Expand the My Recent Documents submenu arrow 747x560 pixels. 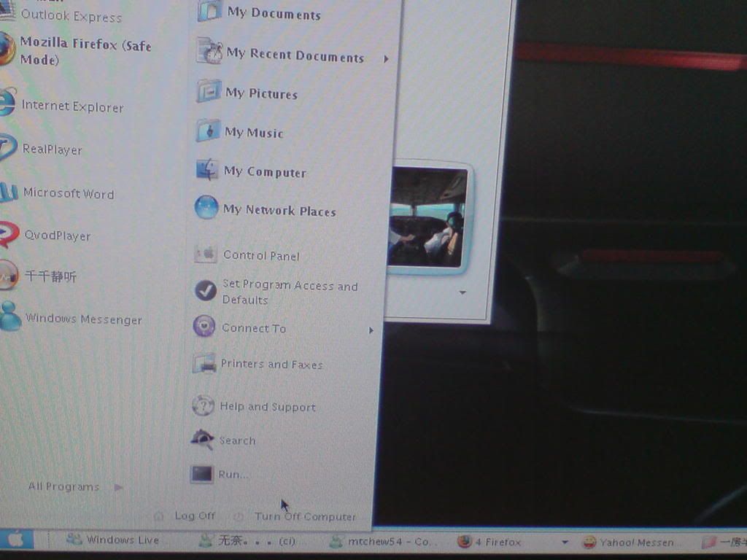click(x=386, y=58)
